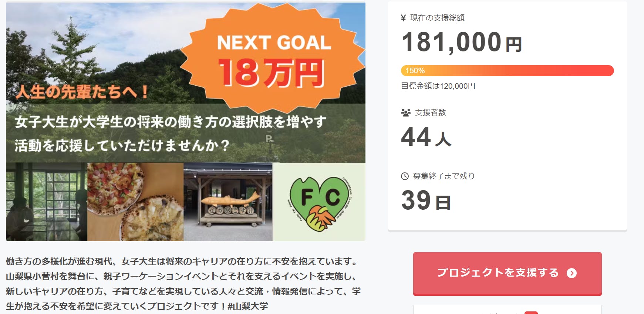Click the pizza photo thumbnail

pos(135,202)
